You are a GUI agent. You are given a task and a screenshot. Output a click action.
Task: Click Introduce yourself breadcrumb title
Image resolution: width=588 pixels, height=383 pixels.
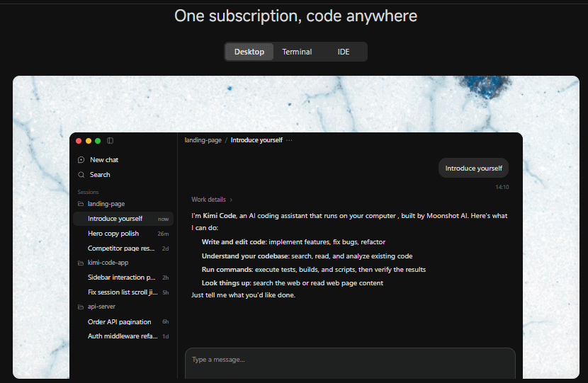point(256,140)
